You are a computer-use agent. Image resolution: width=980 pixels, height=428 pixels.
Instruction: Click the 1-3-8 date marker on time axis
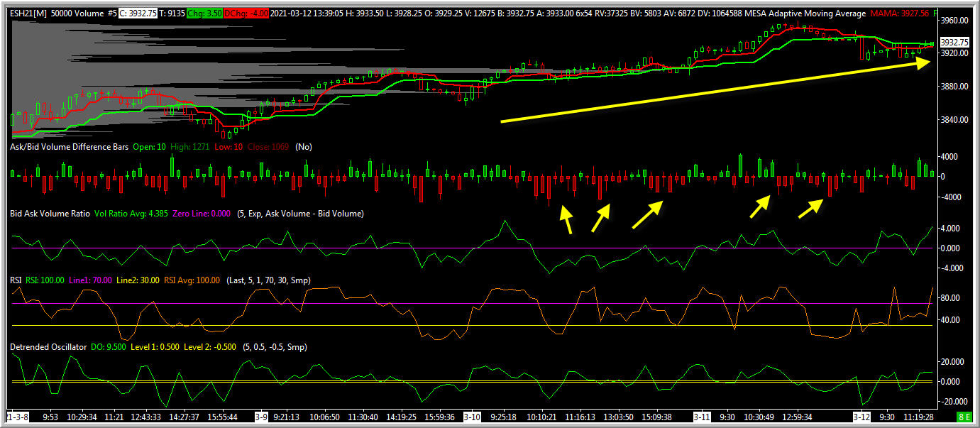pyautogui.click(x=18, y=417)
